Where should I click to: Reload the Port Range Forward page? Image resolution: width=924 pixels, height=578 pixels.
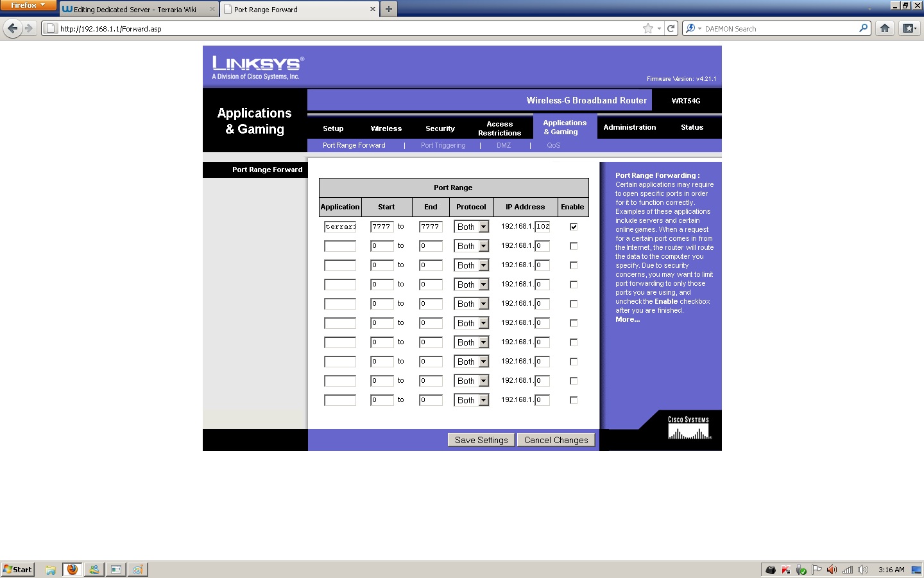click(x=671, y=28)
